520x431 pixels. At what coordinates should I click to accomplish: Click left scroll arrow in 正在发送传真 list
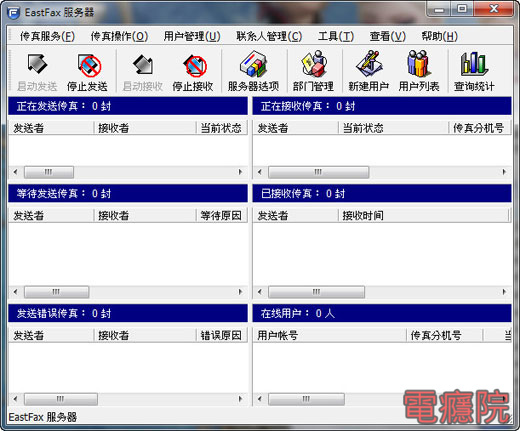[x=15, y=172]
